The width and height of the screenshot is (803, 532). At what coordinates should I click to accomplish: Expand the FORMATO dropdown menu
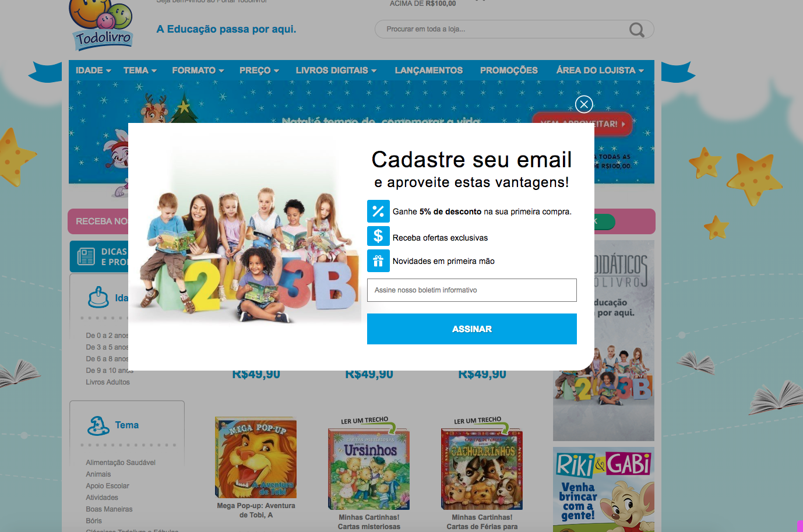pos(198,71)
